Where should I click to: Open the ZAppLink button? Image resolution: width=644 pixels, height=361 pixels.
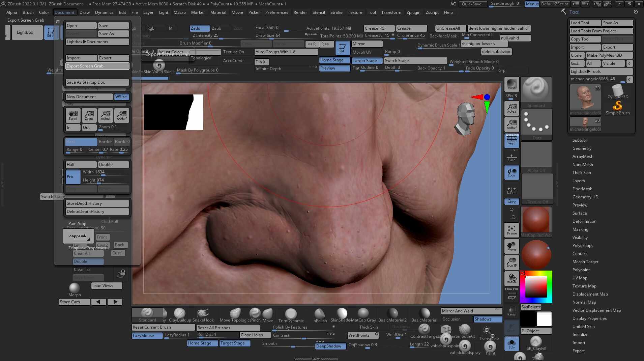(78, 236)
